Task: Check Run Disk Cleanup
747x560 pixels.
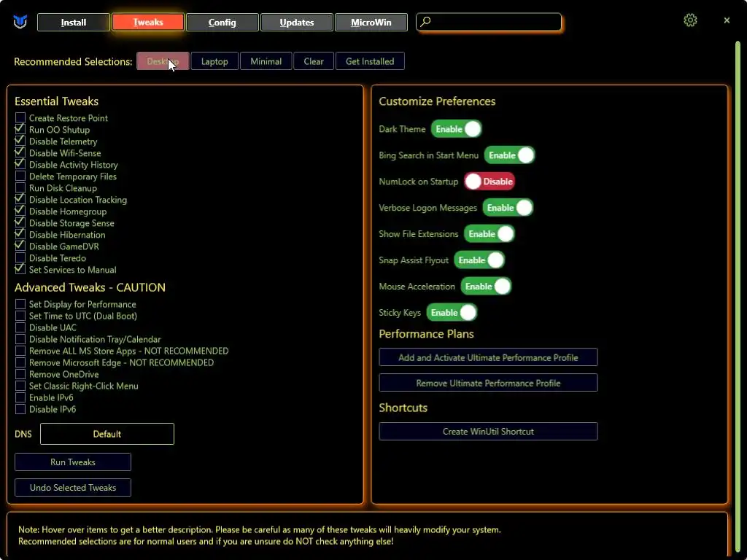Action: [x=20, y=187]
